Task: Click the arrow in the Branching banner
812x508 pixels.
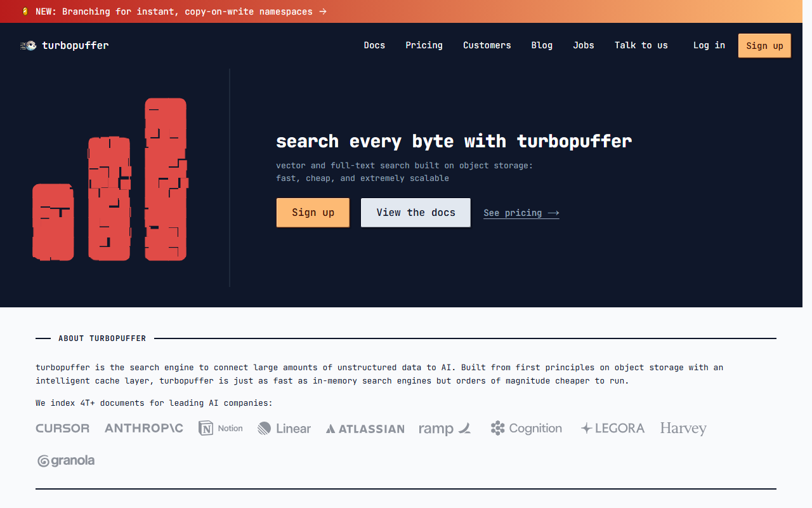Action: [323, 11]
